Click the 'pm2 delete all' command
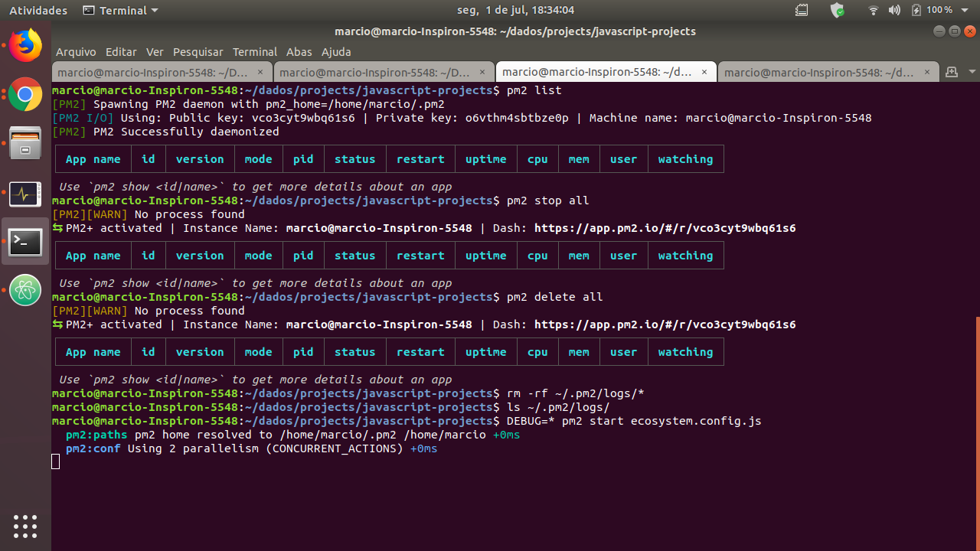980x551 pixels. tap(555, 297)
